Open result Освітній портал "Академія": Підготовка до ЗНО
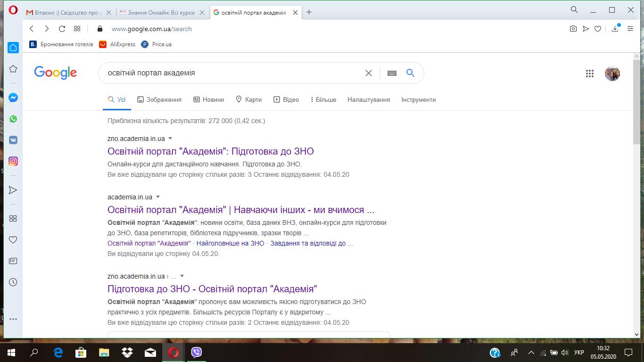Screen dimensions: 644x362 211,151
